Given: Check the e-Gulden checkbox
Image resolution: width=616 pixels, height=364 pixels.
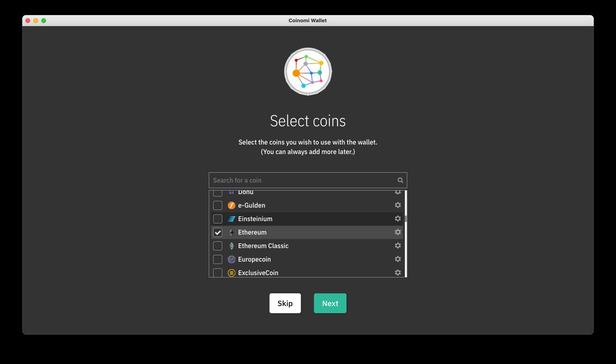Looking at the screenshot, I should pos(218,205).
